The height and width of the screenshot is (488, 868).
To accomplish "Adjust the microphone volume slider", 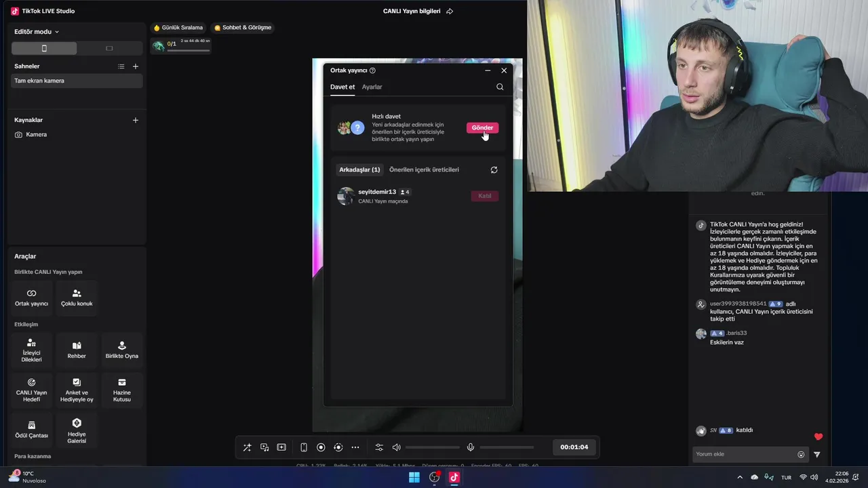I will pos(507,447).
